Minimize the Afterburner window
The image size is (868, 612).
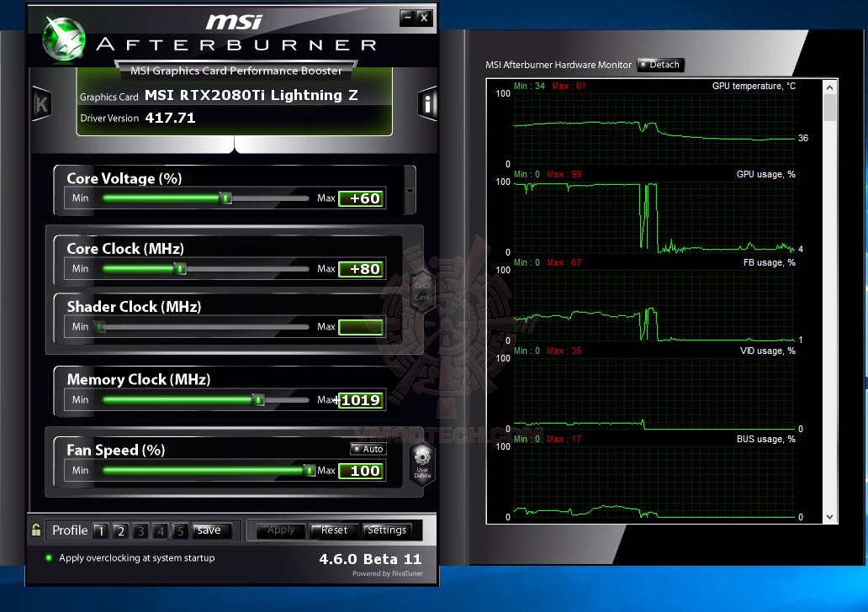(408, 18)
